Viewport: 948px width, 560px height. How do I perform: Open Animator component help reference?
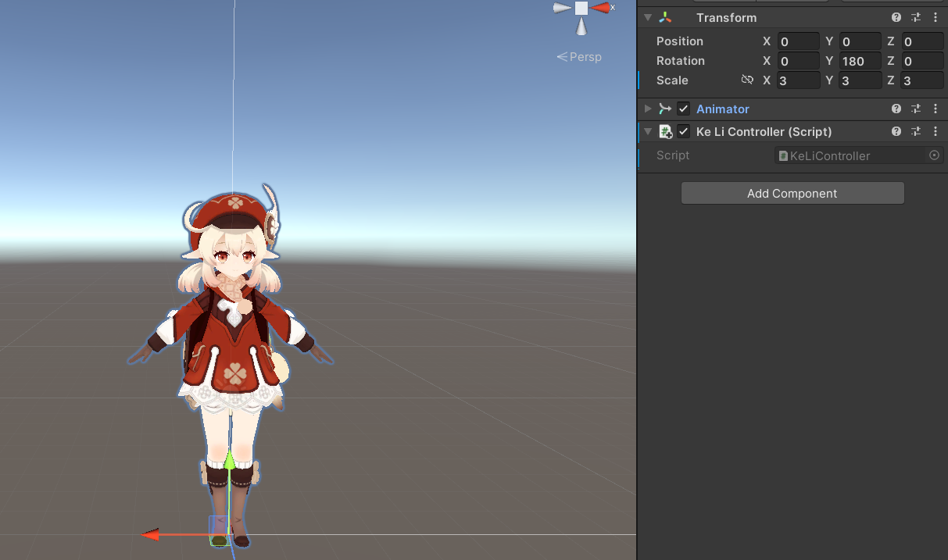896,109
